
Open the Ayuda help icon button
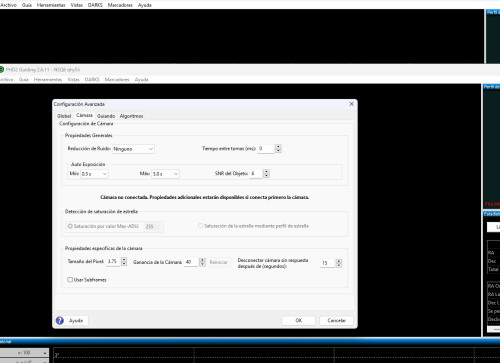[x=72, y=320]
